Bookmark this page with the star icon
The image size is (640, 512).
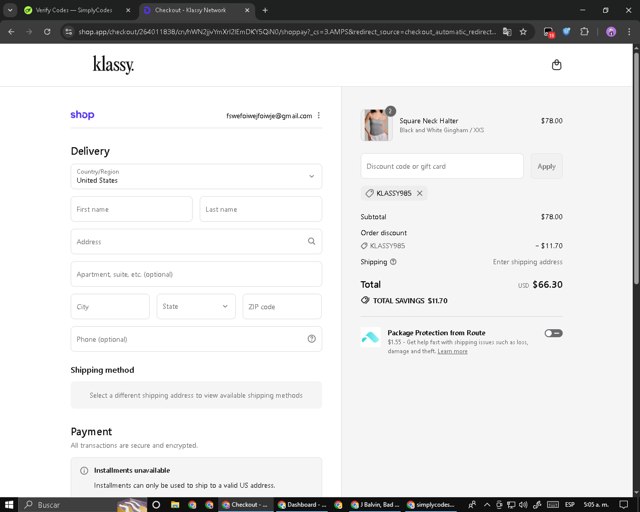coord(523,32)
